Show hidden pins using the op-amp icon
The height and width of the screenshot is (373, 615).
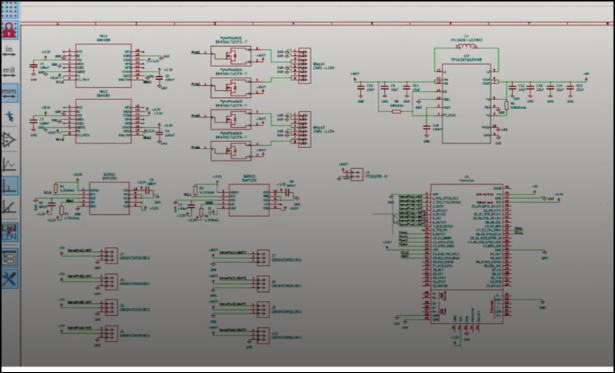coord(9,140)
